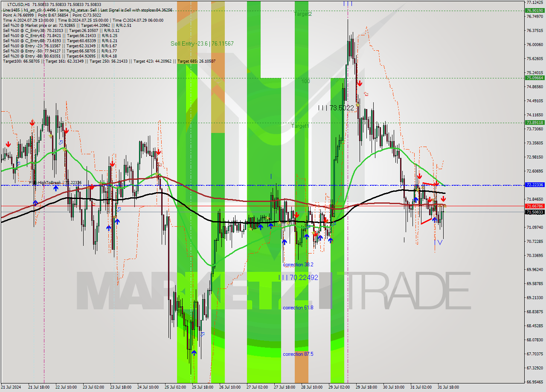Click the 68.07830 price axis label
This screenshot has height=392, width=546.
[535, 340]
